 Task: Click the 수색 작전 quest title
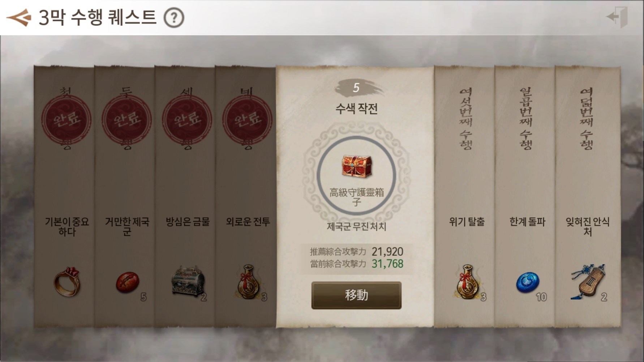357,108
